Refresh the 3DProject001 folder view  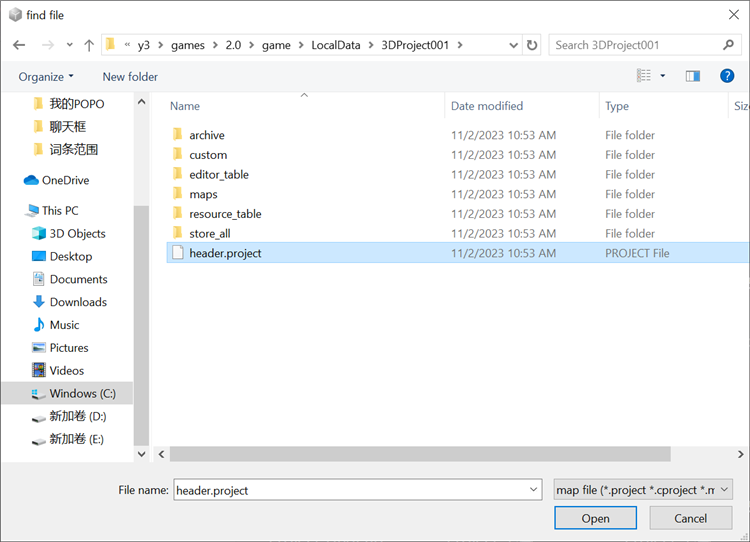click(x=532, y=45)
